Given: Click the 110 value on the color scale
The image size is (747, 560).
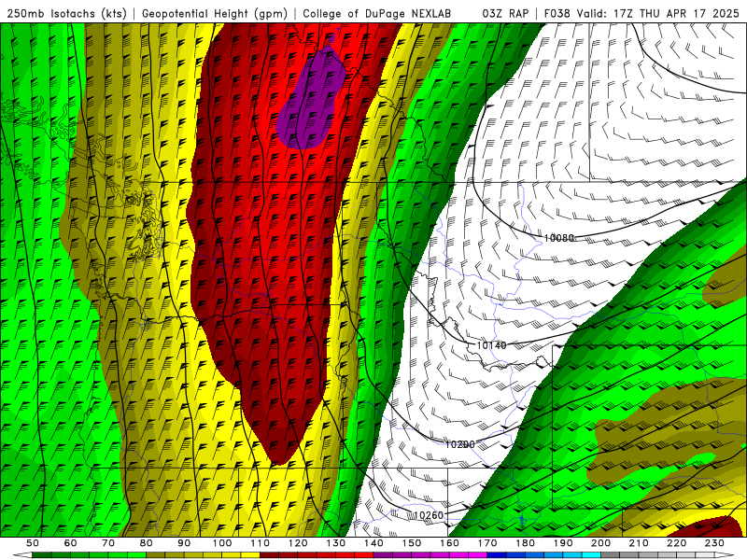Looking at the screenshot, I should (261, 543).
